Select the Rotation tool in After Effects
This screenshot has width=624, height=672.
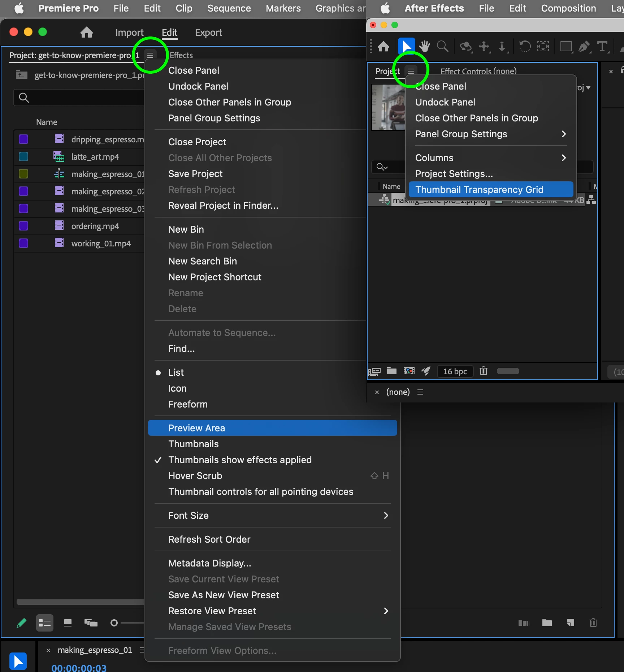pos(525,47)
